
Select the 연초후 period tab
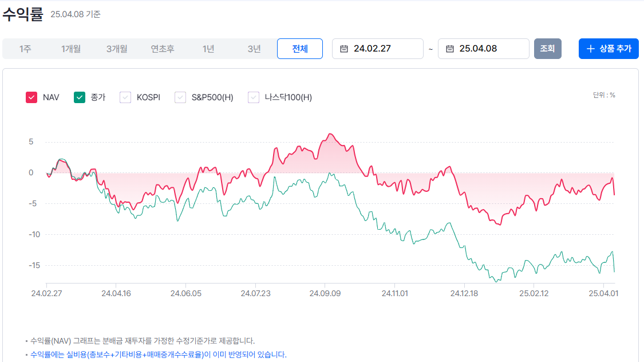point(162,49)
